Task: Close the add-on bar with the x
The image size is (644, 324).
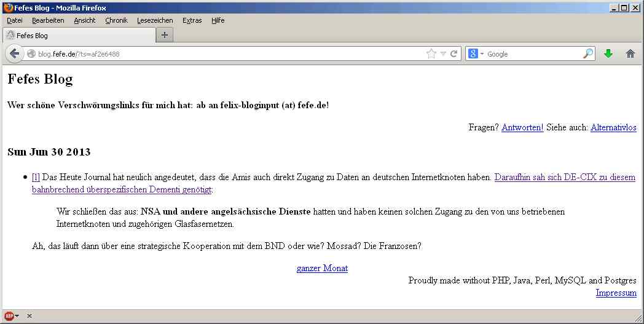Action: pos(29,316)
